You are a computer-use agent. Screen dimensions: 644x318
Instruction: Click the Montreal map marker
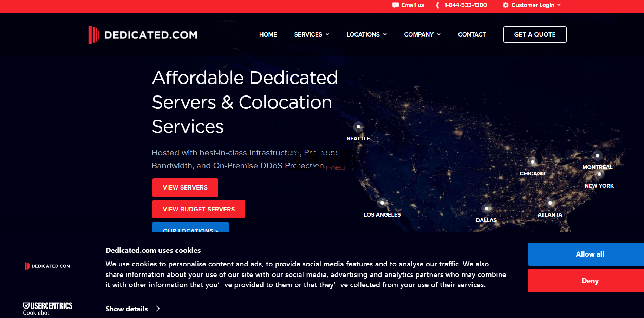[597, 155]
